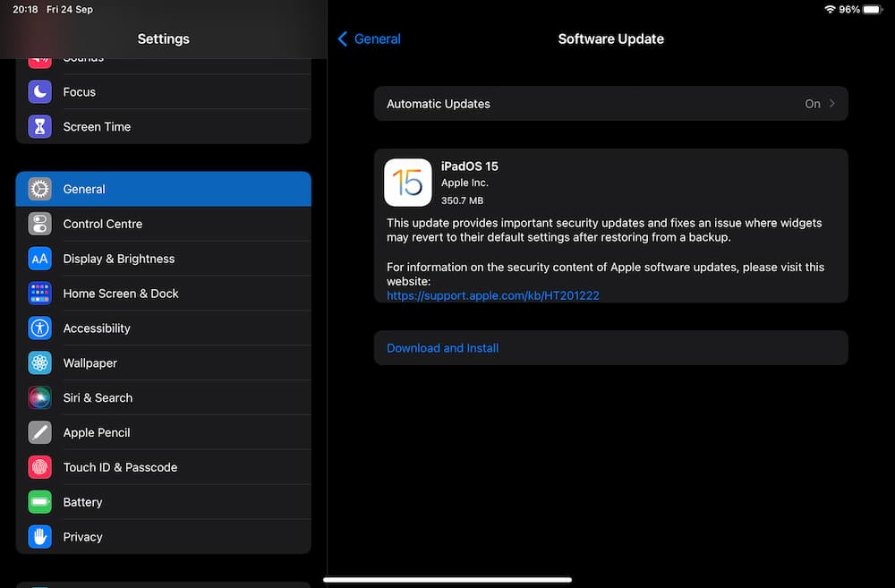The width and height of the screenshot is (895, 588).
Task: Open Privacy settings row
Action: coord(163,537)
